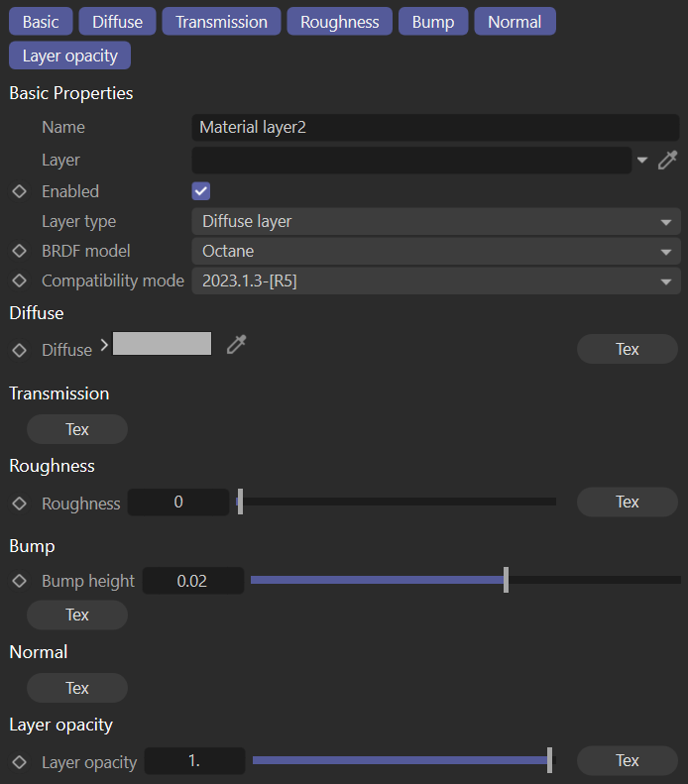Click the grey Diffuse color swatch
Viewport: 688px width, 784px height.
(x=163, y=344)
